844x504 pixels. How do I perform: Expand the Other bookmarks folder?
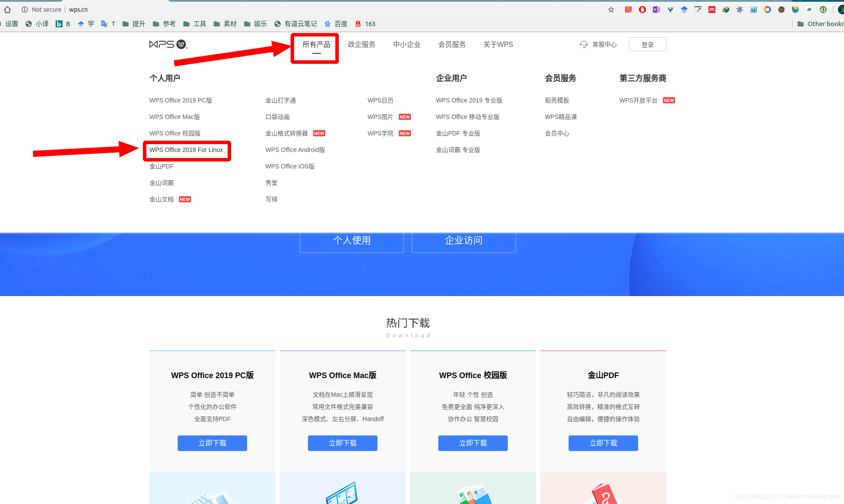[820, 24]
